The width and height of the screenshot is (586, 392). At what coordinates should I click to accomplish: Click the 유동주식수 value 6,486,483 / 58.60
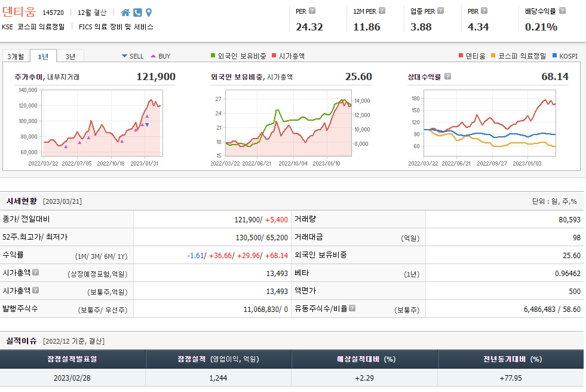click(x=552, y=310)
